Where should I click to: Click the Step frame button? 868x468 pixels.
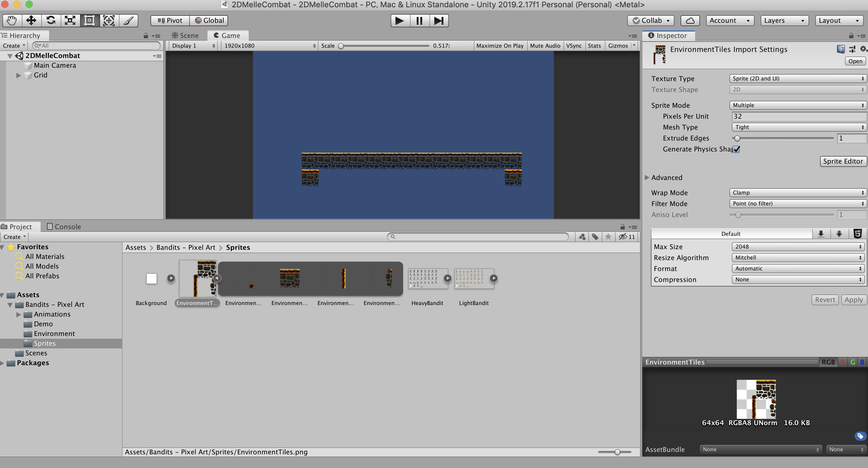click(x=438, y=21)
